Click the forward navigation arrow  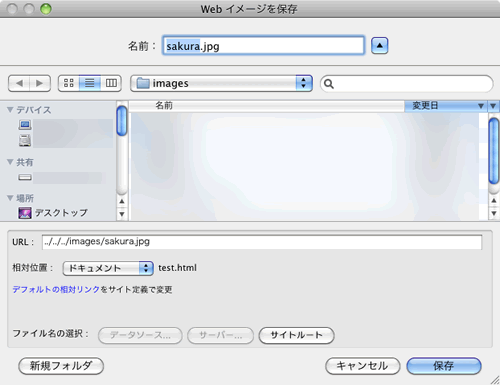click(x=40, y=83)
